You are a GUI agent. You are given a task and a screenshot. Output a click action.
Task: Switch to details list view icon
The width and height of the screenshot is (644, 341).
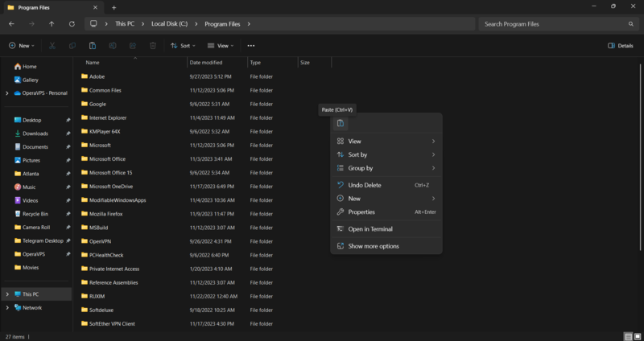tap(627, 335)
